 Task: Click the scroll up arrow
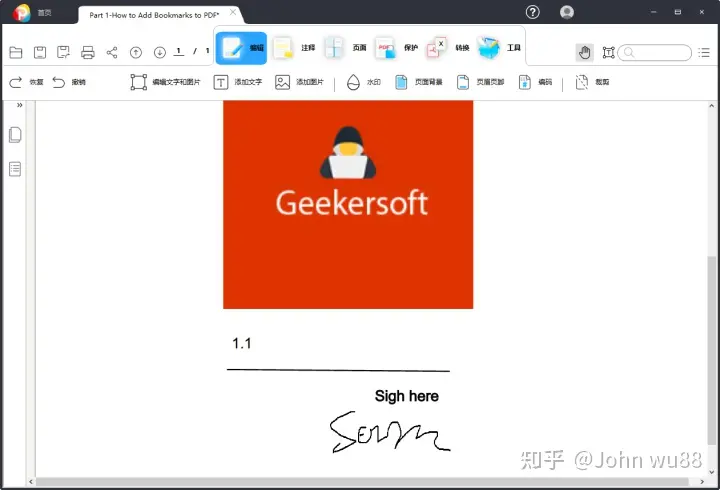click(711, 106)
